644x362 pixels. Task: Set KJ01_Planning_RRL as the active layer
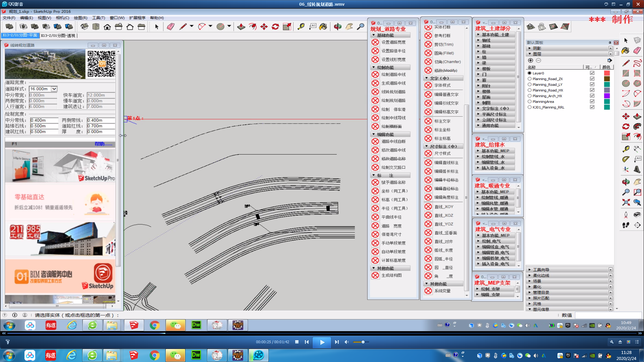pyautogui.click(x=530, y=107)
